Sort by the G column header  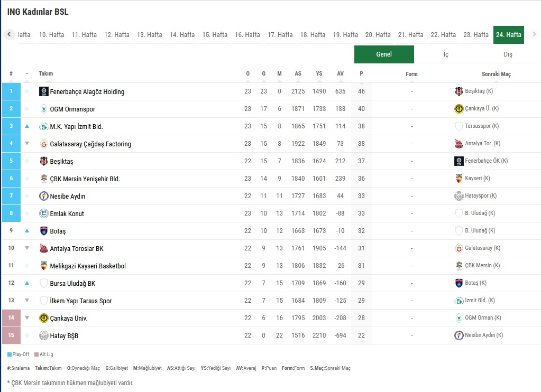tap(263, 74)
